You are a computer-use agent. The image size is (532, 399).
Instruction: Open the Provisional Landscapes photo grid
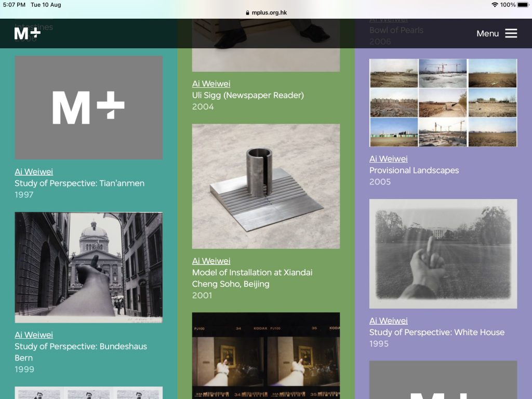tap(443, 102)
